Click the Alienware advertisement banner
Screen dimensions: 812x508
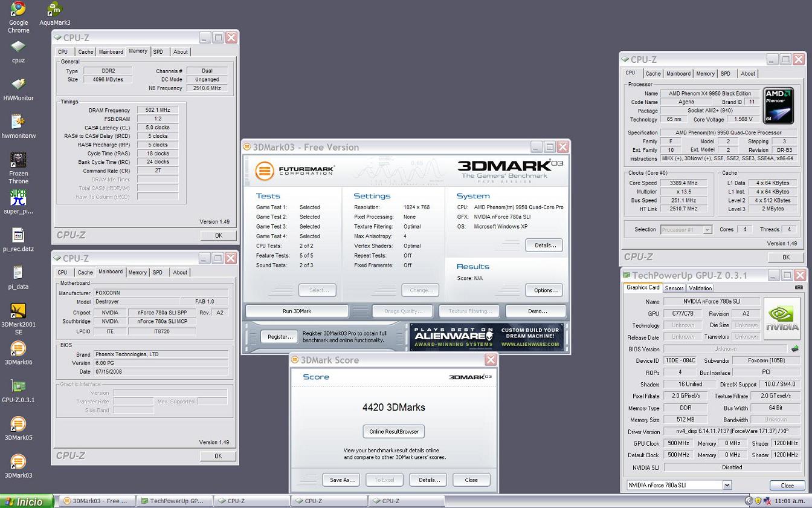[486, 337]
